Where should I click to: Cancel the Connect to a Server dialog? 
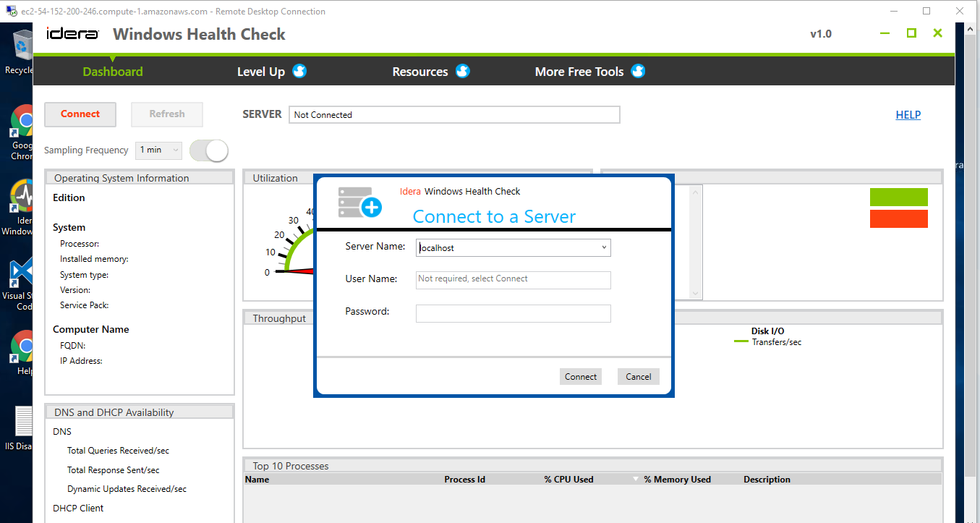pyautogui.click(x=638, y=376)
